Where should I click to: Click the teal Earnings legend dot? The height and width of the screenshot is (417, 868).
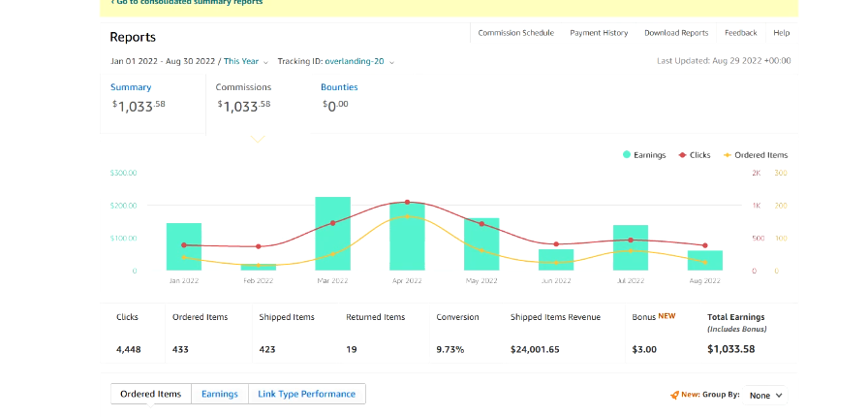(627, 155)
